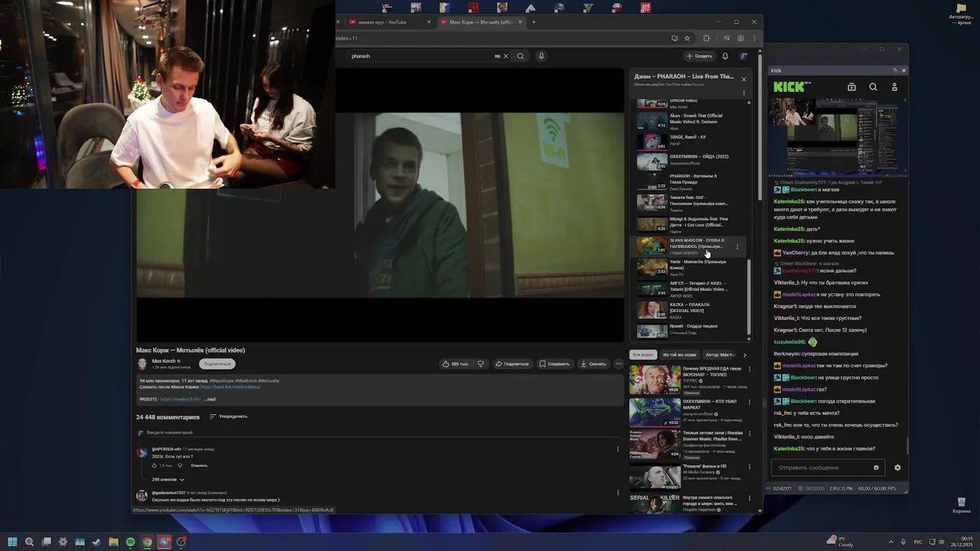Select 'Из той же серии' filter chip

(x=679, y=355)
